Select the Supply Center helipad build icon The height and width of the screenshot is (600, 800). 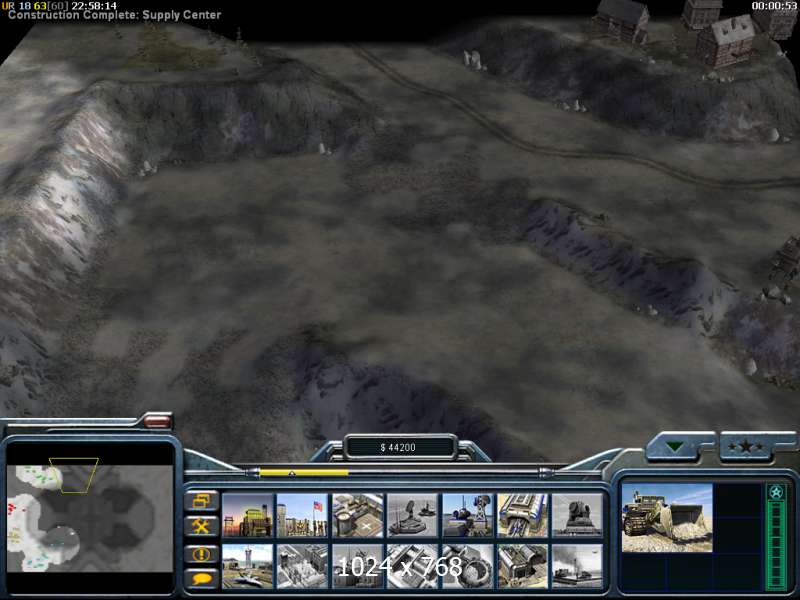358,515
